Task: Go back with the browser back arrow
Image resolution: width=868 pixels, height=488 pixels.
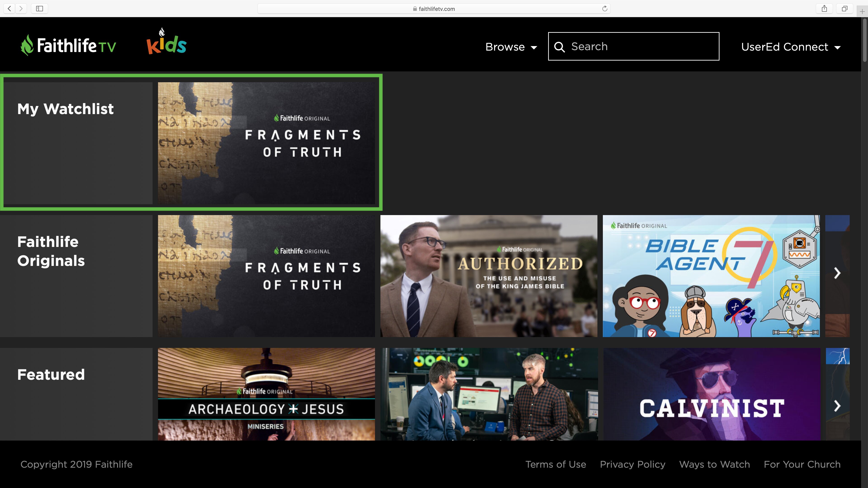Action: [x=9, y=8]
